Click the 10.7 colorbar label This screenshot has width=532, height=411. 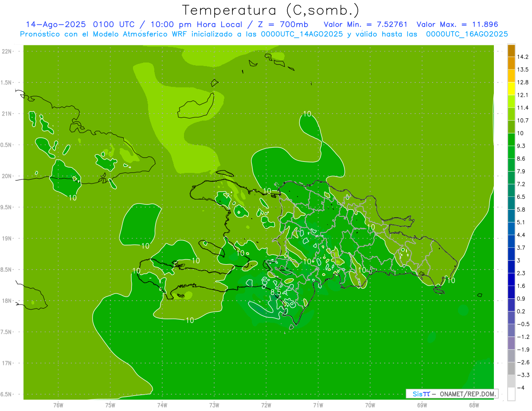coord(523,121)
